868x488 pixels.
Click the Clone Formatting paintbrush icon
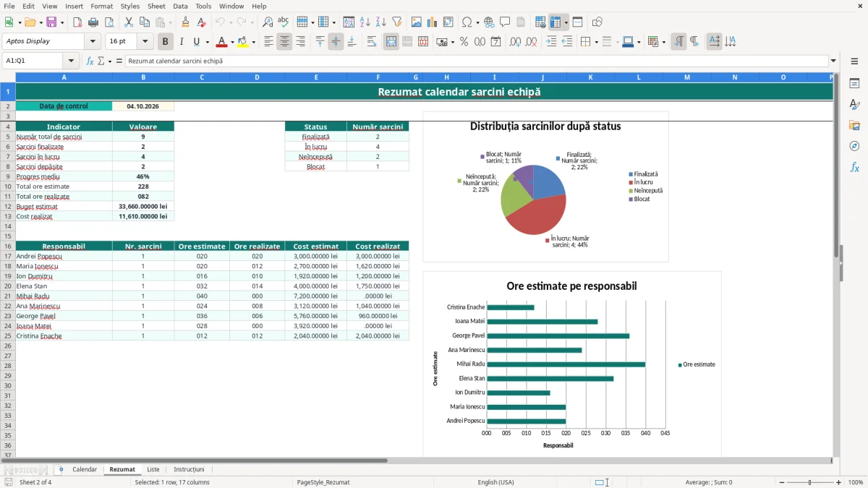186,22
